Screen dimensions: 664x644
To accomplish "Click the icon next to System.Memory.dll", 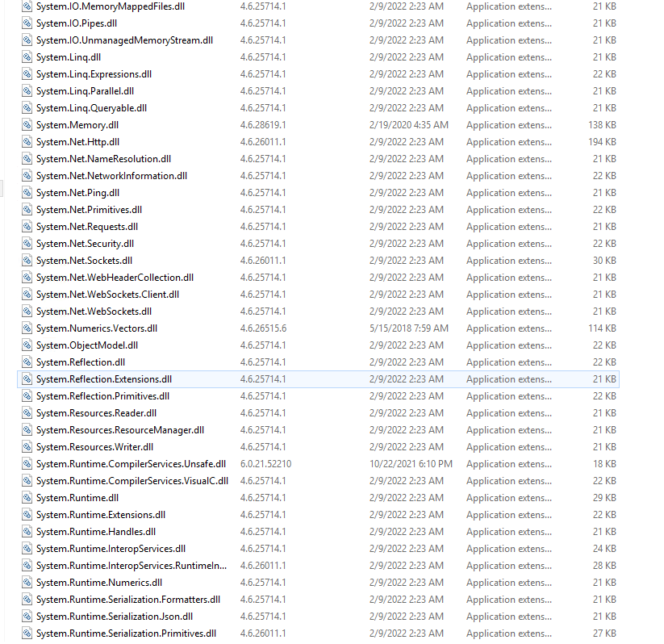I will (x=27, y=124).
